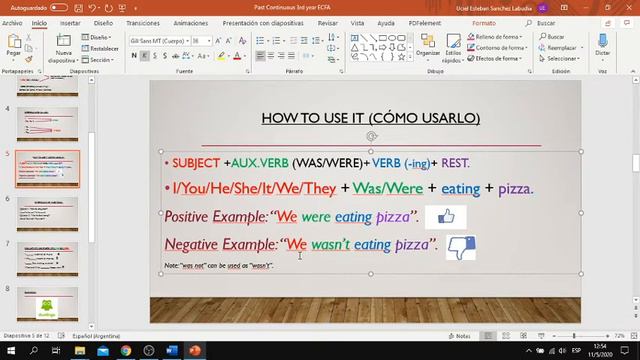This screenshot has height=360, width=640.
Task: Decrease font size with the smaller A icon
Action: coord(229,41)
